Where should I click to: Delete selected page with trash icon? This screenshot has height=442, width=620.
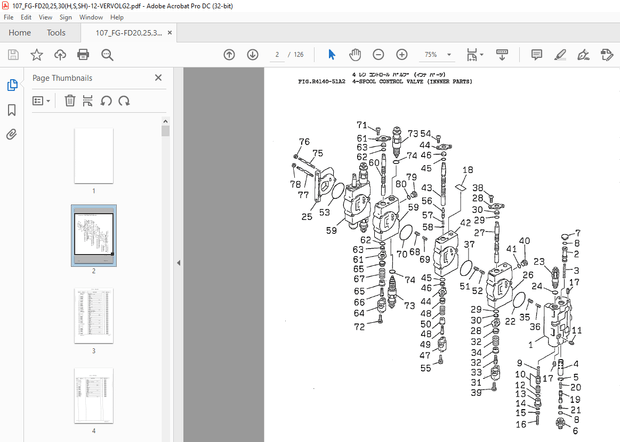tap(70, 101)
